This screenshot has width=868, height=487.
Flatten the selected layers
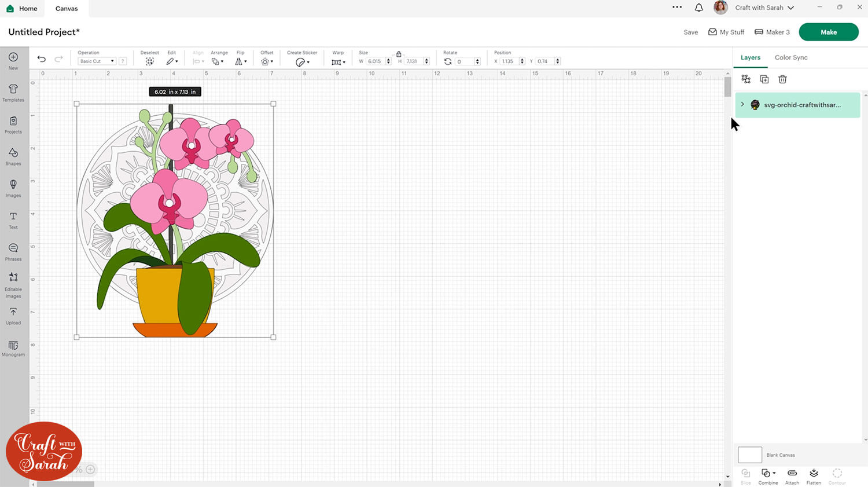(x=814, y=476)
